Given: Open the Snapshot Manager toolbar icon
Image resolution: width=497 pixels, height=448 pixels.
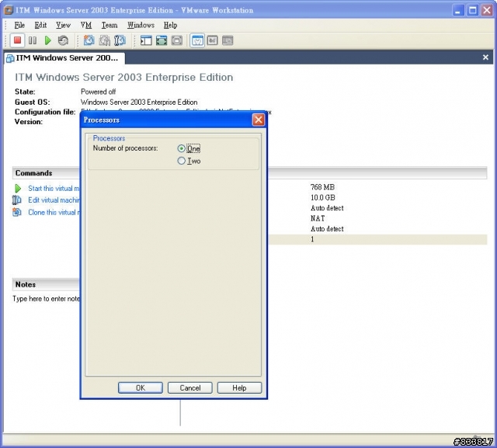Looking at the screenshot, I should coord(120,40).
